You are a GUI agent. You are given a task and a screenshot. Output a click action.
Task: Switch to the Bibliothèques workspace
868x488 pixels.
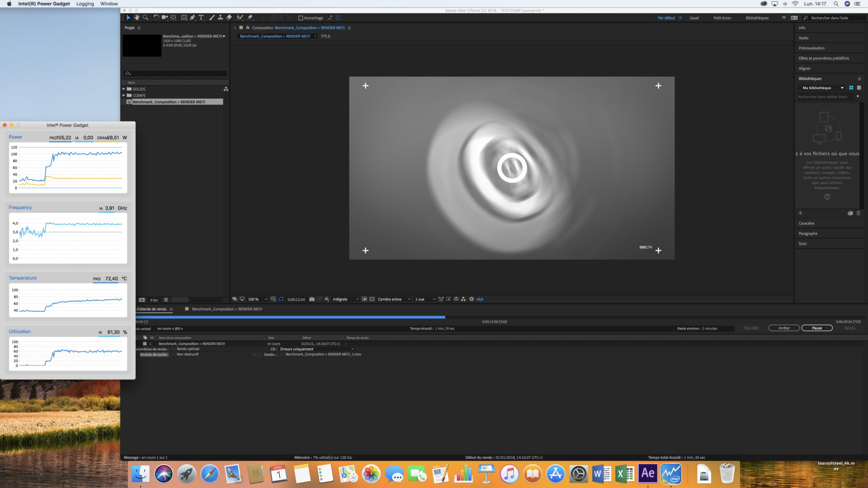click(757, 18)
